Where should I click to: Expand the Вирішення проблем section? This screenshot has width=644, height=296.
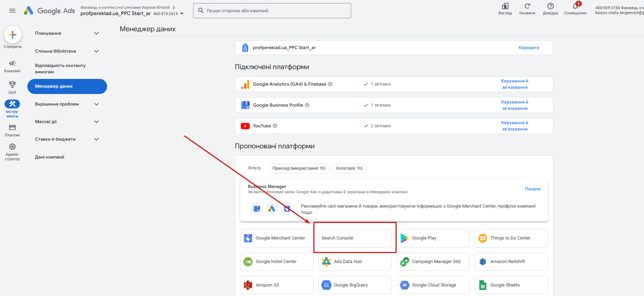[x=97, y=104]
